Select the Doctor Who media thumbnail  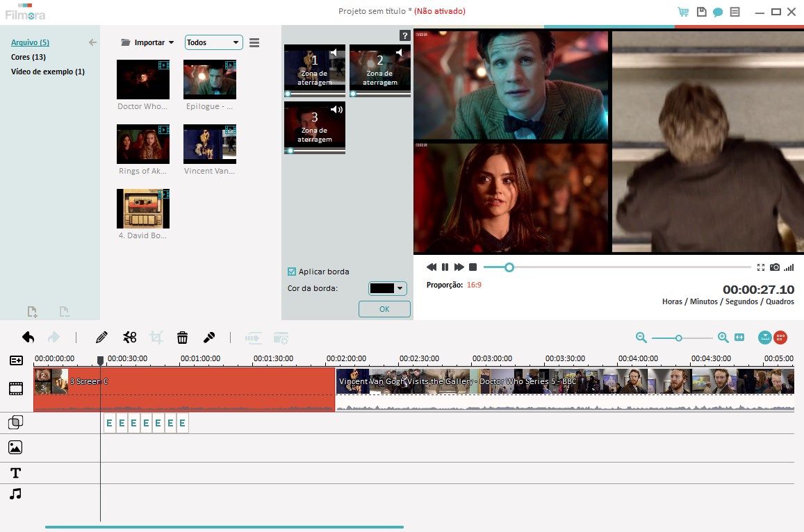[x=143, y=79]
